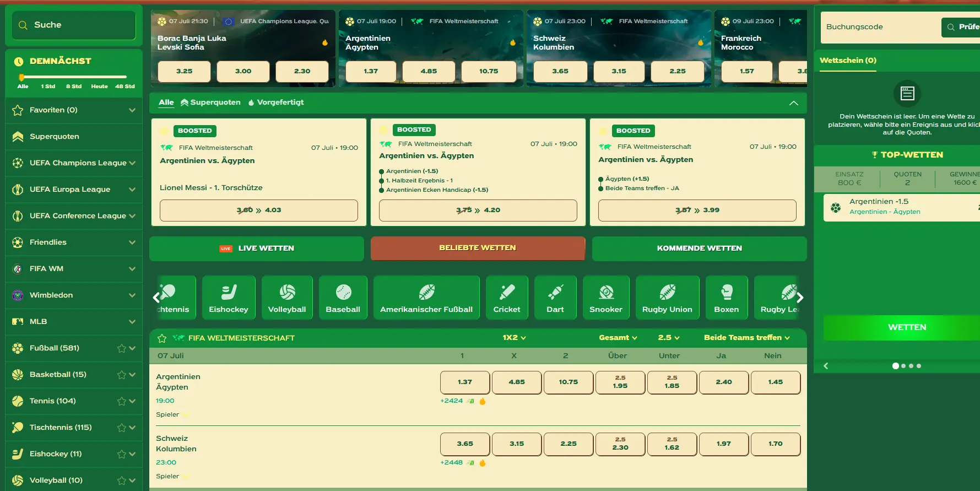Open the Eishockey sport tile icon
This screenshot has width=980, height=491.
[229, 292]
